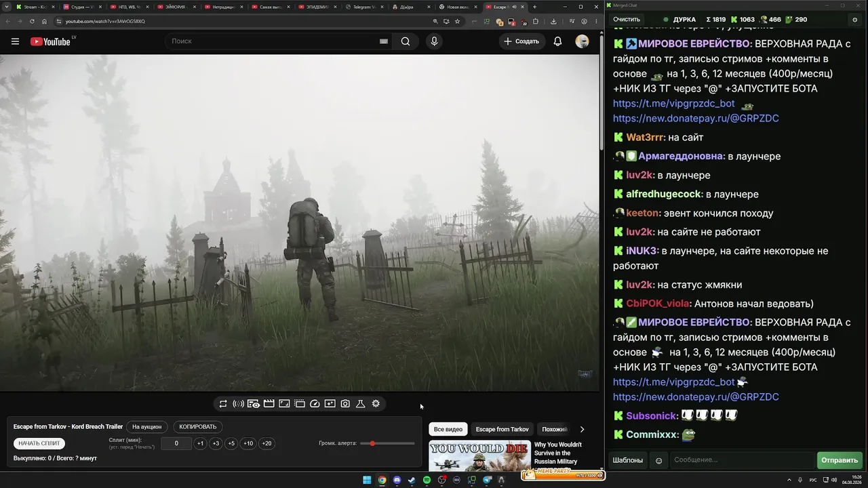868x488 pixels.
Task: Click the Escape from Tarkov video player
Action: 300,222
